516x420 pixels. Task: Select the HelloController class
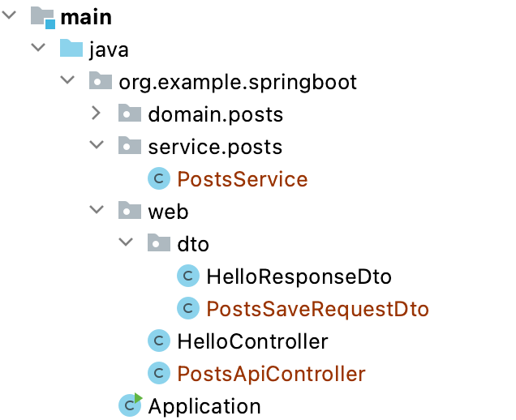click(x=252, y=341)
